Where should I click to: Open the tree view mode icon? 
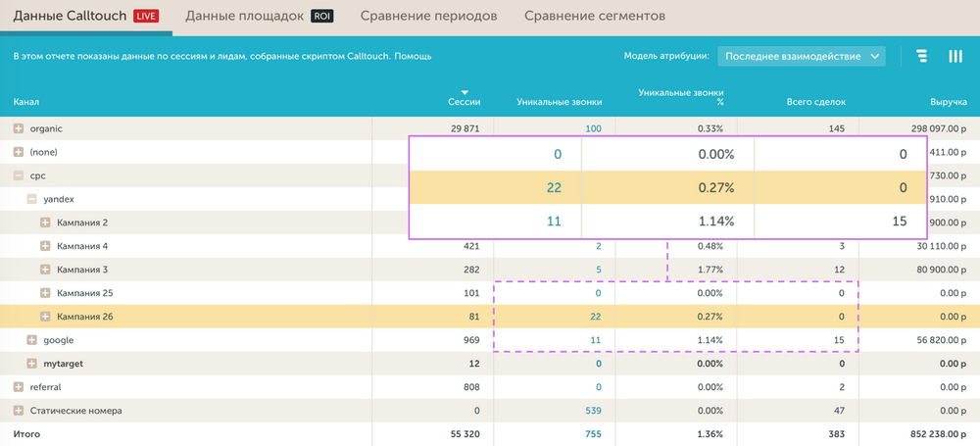tap(922, 57)
